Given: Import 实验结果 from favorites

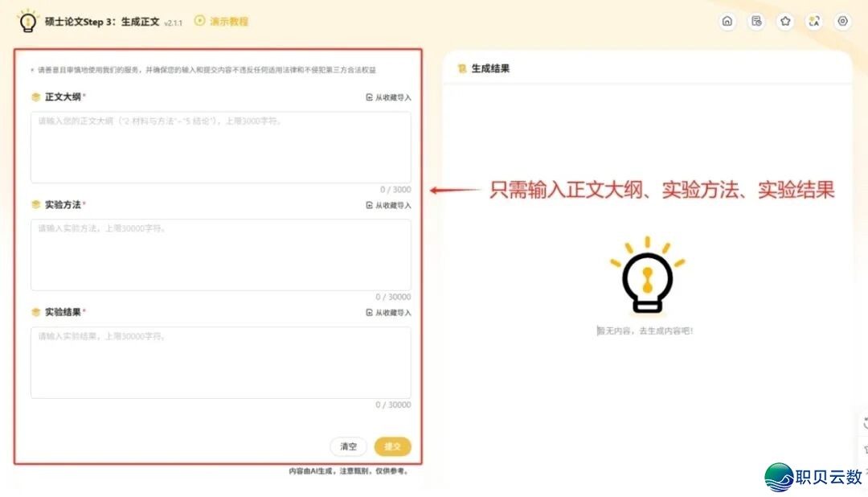Looking at the screenshot, I should click(389, 313).
